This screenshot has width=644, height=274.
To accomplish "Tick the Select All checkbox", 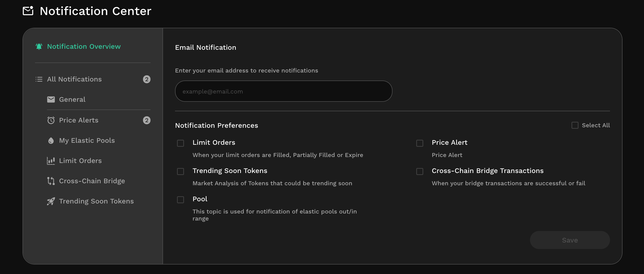I will [575, 125].
